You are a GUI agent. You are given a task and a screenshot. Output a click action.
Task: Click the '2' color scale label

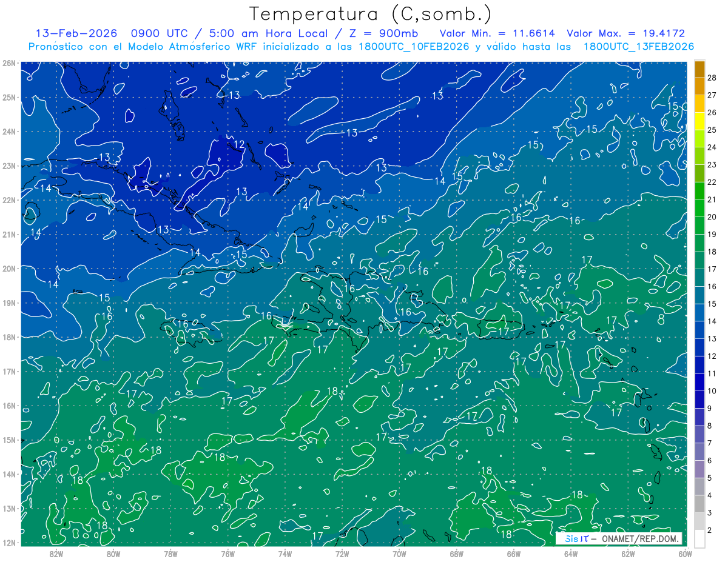click(x=710, y=530)
